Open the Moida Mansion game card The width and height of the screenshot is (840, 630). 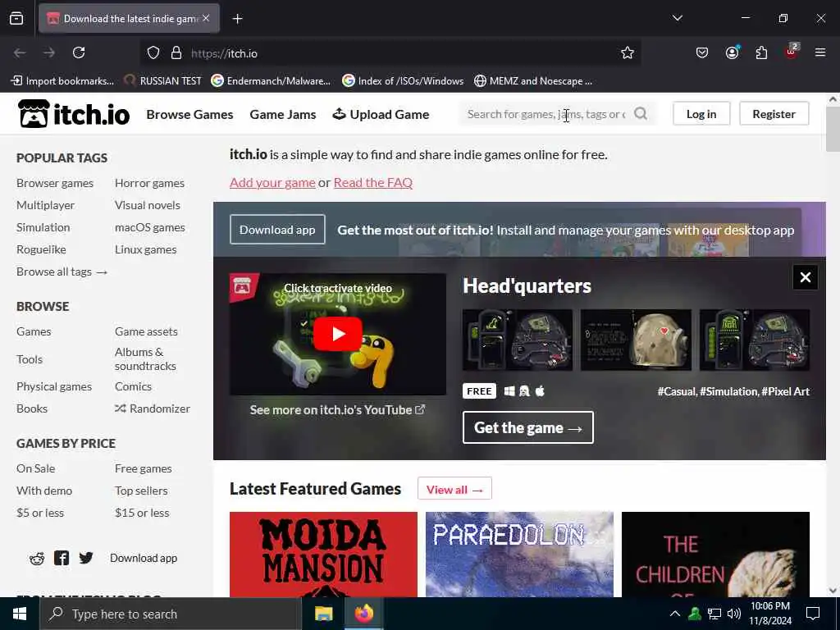point(323,555)
